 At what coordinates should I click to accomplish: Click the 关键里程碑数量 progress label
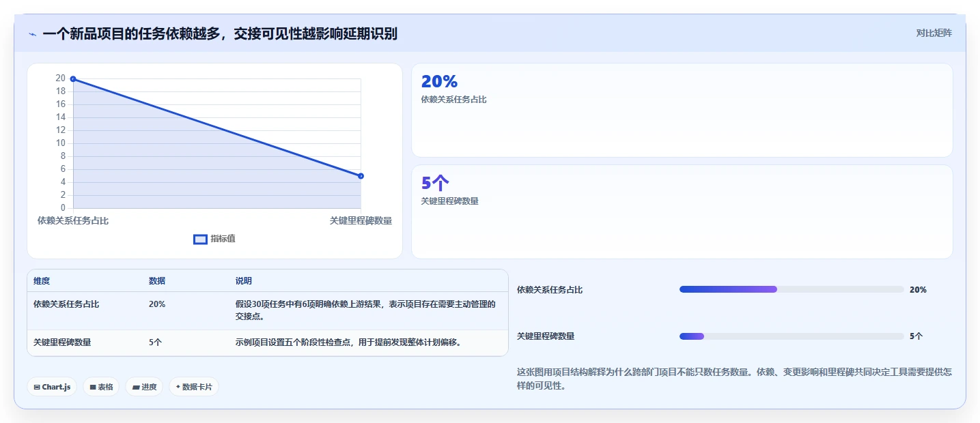[546, 336]
